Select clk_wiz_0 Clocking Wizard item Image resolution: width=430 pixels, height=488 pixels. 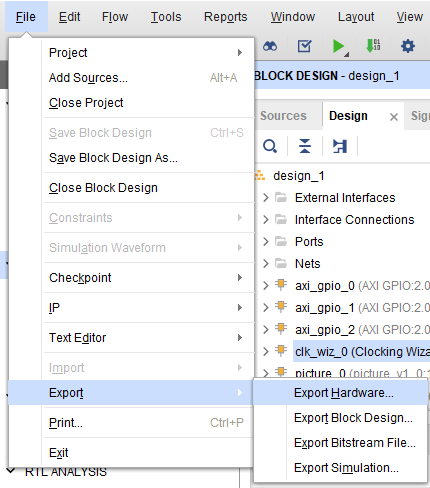click(362, 352)
